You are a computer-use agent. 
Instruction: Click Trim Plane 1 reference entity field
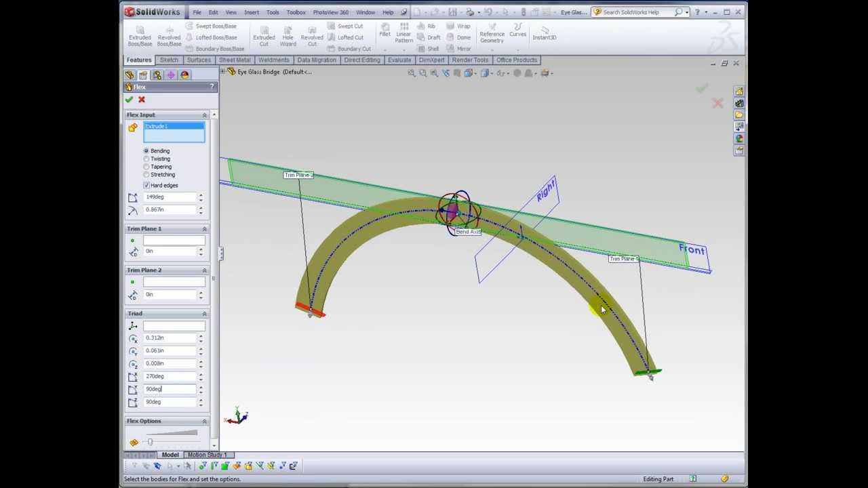[174, 241]
